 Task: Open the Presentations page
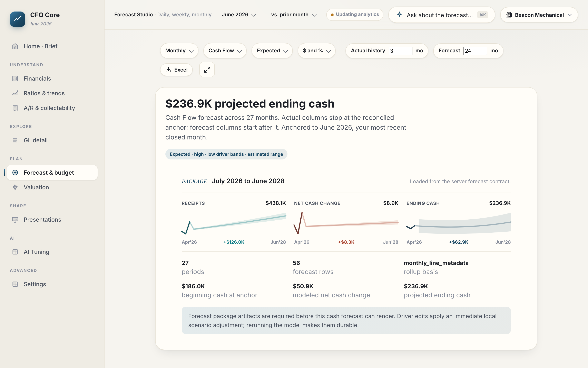(52, 220)
